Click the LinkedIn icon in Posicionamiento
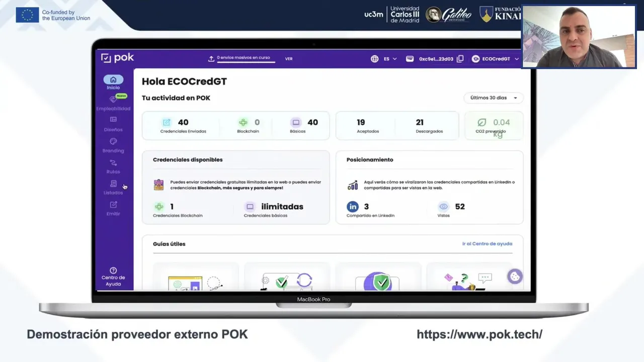 (353, 207)
